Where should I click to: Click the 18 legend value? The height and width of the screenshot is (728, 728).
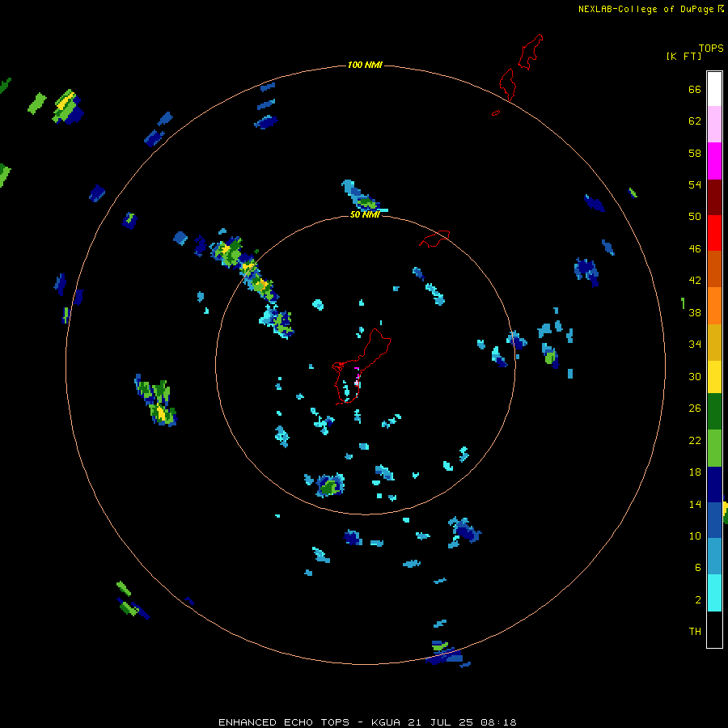(x=695, y=472)
